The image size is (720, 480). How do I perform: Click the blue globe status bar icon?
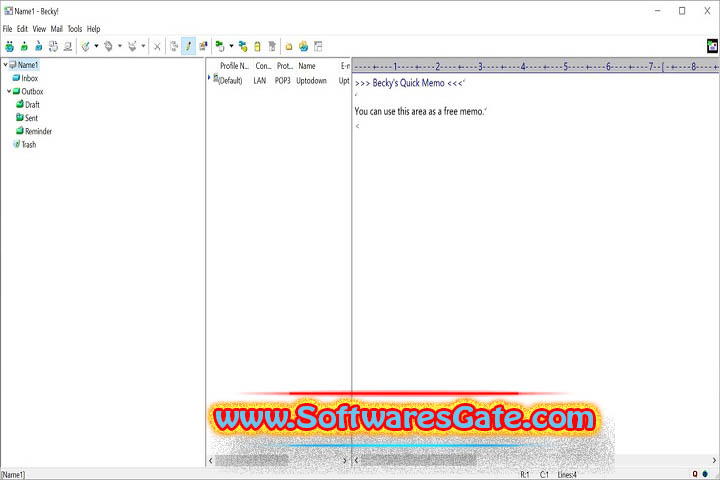click(705, 474)
